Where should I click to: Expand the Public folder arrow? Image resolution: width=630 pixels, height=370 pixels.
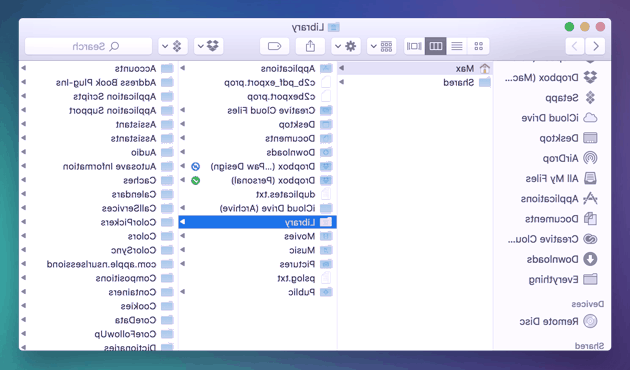pyautogui.click(x=182, y=292)
